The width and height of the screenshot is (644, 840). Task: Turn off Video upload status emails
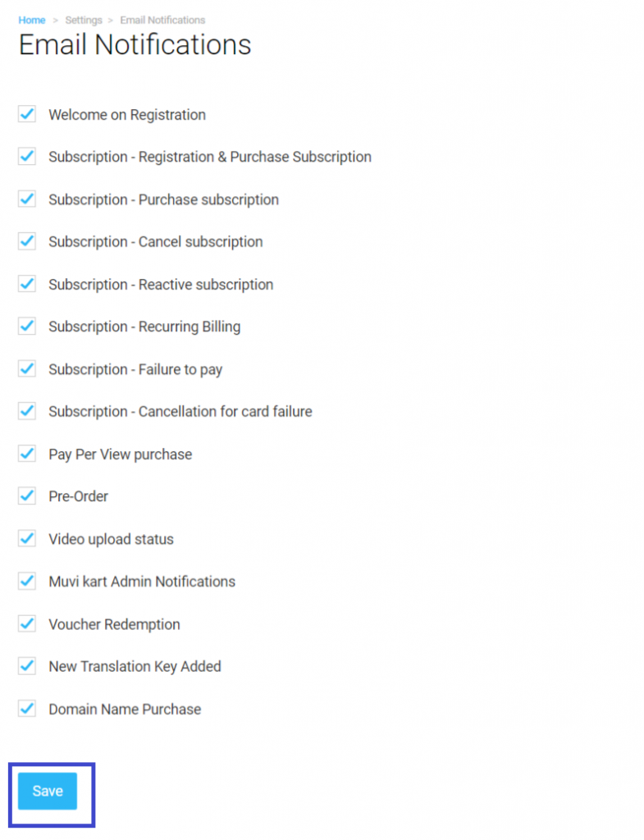tap(27, 538)
